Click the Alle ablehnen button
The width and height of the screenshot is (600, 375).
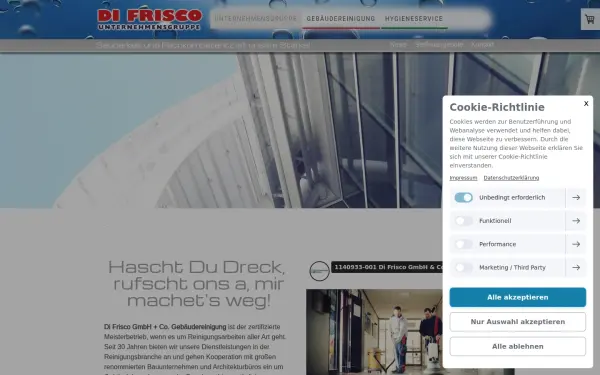tap(517, 346)
